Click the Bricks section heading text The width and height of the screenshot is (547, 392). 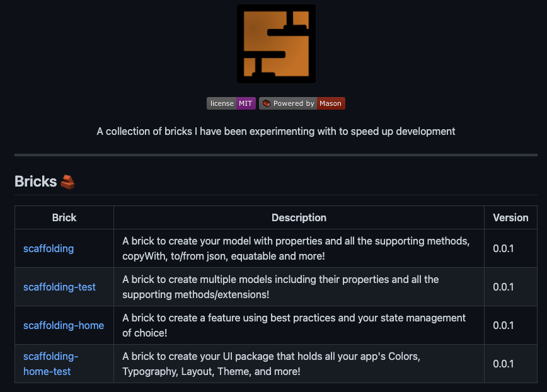coord(36,182)
